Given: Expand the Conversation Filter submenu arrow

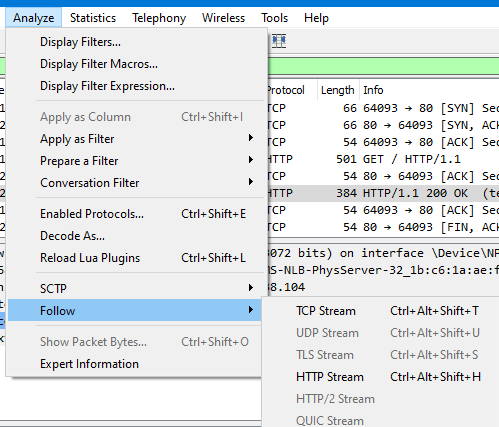Looking at the screenshot, I should click(251, 182).
